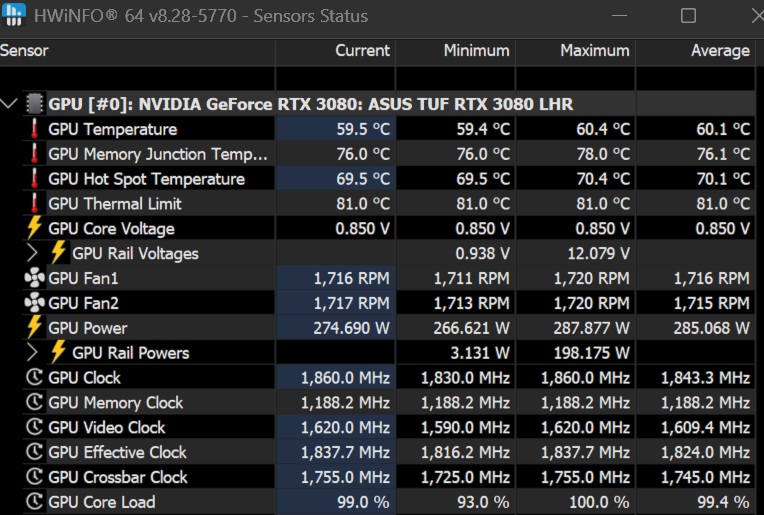Click the fan icon beside GPU Fan2
This screenshot has width=764, height=515.
tap(35, 303)
